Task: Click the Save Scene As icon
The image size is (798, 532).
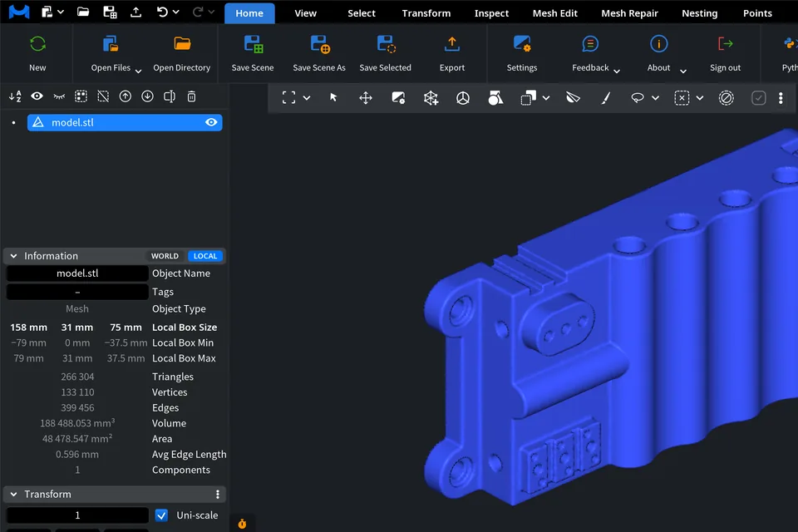Action: tap(319, 44)
